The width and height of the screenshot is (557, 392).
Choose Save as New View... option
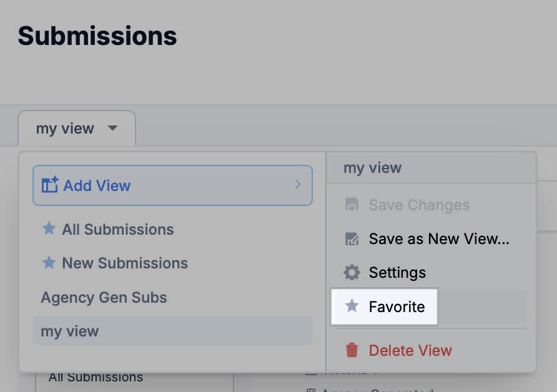439,239
